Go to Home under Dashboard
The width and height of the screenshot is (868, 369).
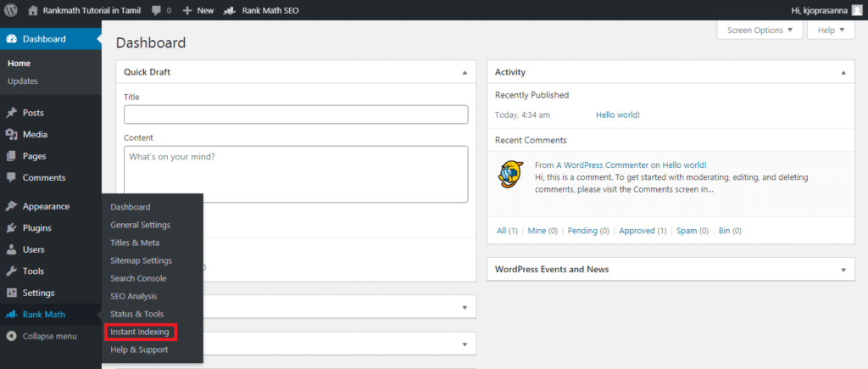coord(19,64)
